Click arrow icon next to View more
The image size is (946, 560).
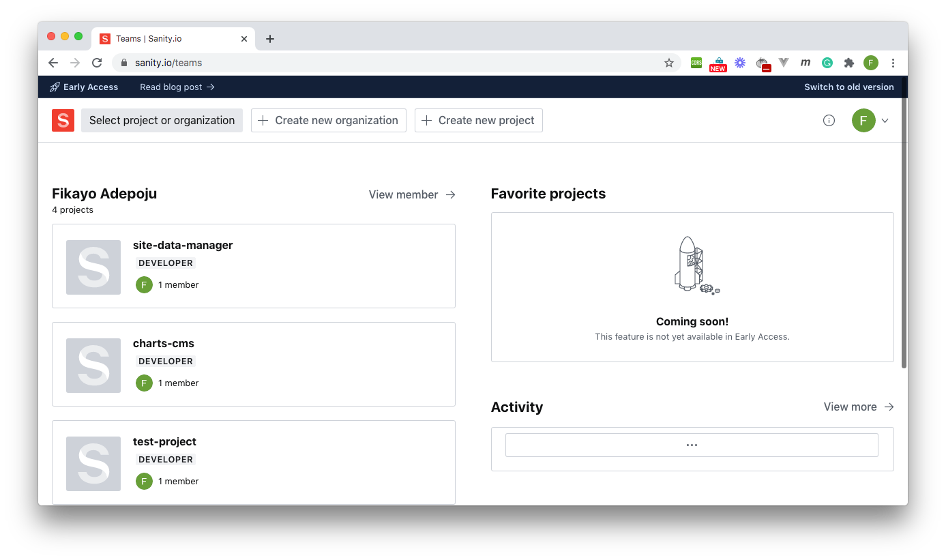tap(889, 407)
